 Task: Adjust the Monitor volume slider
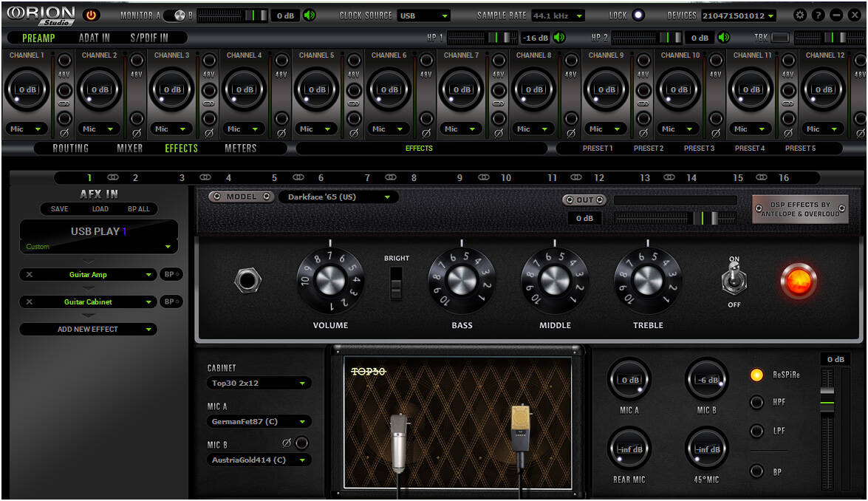tap(233, 16)
